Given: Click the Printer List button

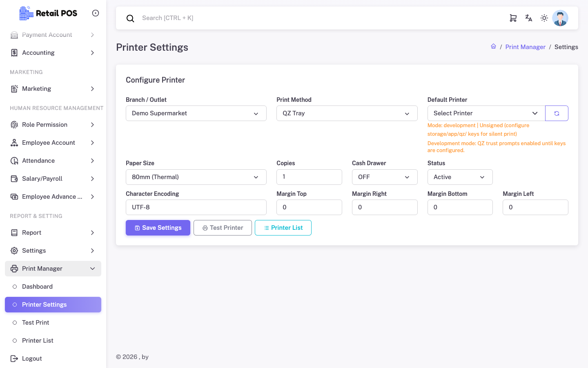Looking at the screenshot, I should pyautogui.click(x=283, y=228).
